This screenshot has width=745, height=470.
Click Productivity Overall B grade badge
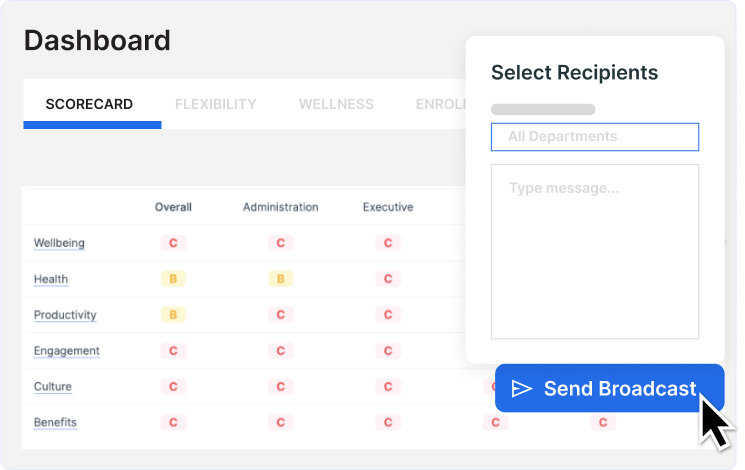click(x=173, y=315)
